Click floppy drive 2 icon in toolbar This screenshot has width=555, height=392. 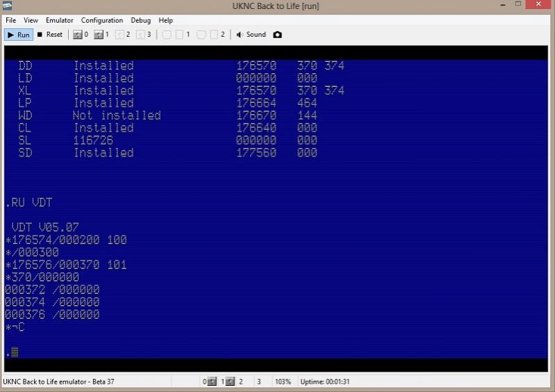(119, 35)
